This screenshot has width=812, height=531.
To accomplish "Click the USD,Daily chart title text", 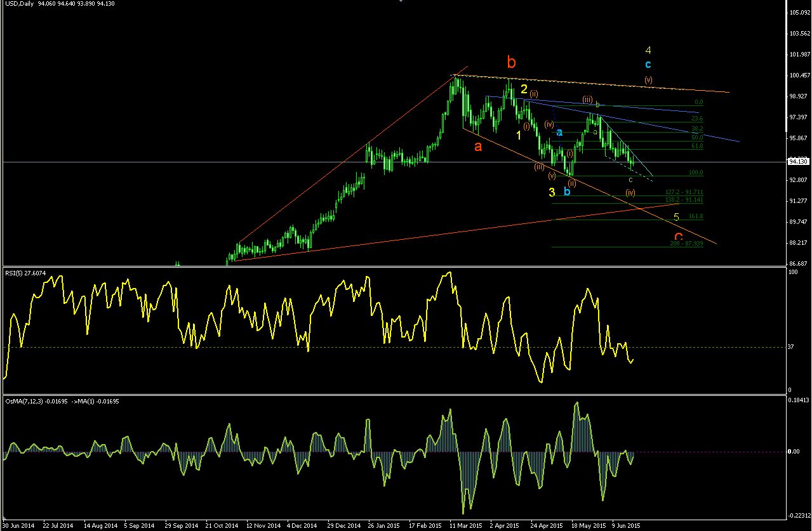I will pyautogui.click(x=18, y=4).
